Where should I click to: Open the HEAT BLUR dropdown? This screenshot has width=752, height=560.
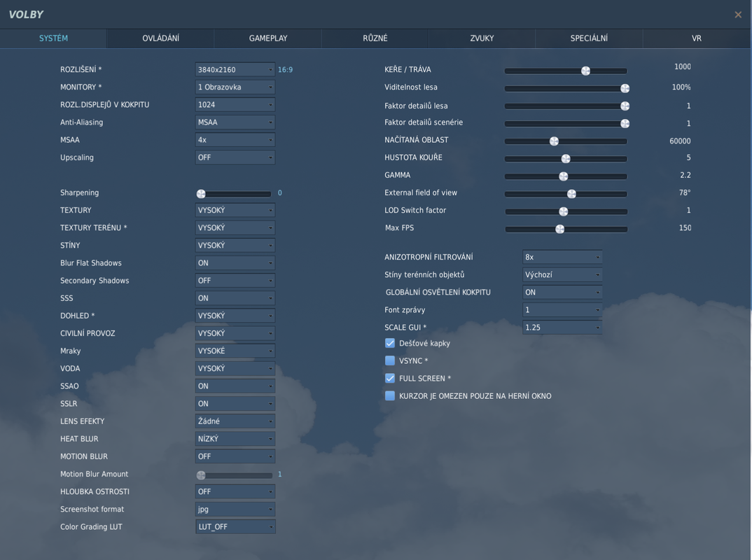[x=235, y=439]
